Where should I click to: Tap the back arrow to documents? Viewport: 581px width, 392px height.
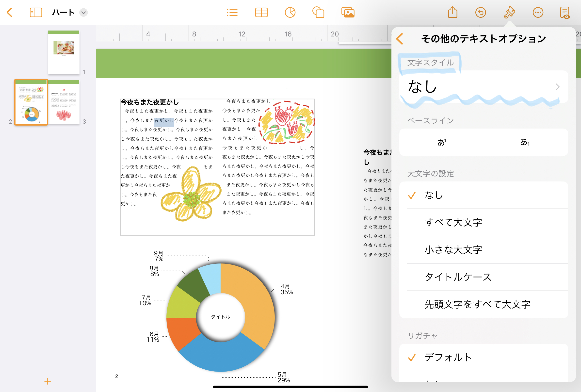coord(10,12)
